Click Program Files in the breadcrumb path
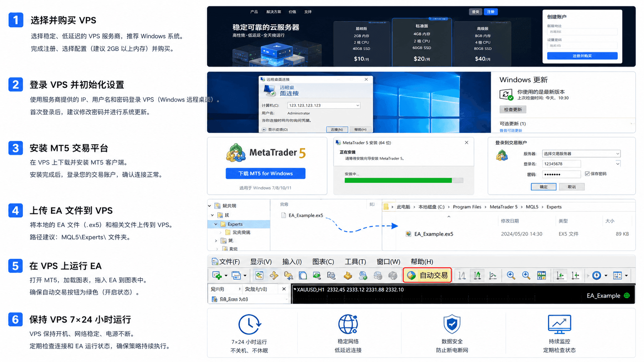Screen dimensions: 644x362 [x=467, y=207]
